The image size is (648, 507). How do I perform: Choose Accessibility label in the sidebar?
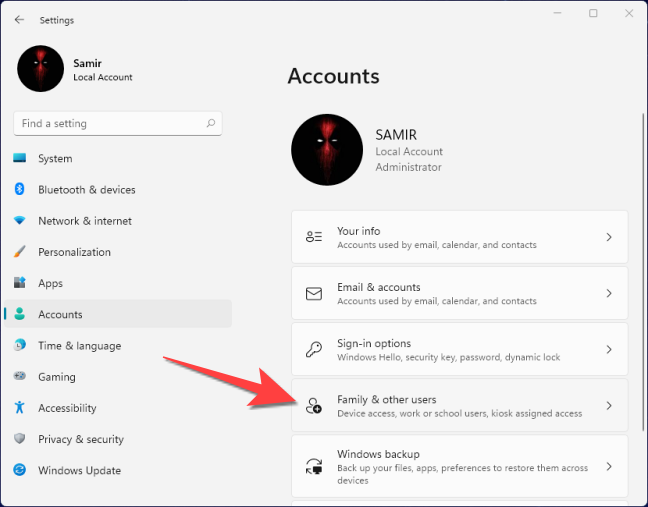click(x=67, y=408)
